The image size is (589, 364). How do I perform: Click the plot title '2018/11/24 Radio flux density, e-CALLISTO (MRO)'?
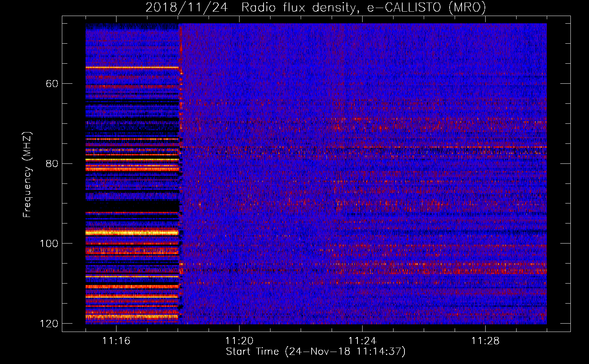[316, 7]
